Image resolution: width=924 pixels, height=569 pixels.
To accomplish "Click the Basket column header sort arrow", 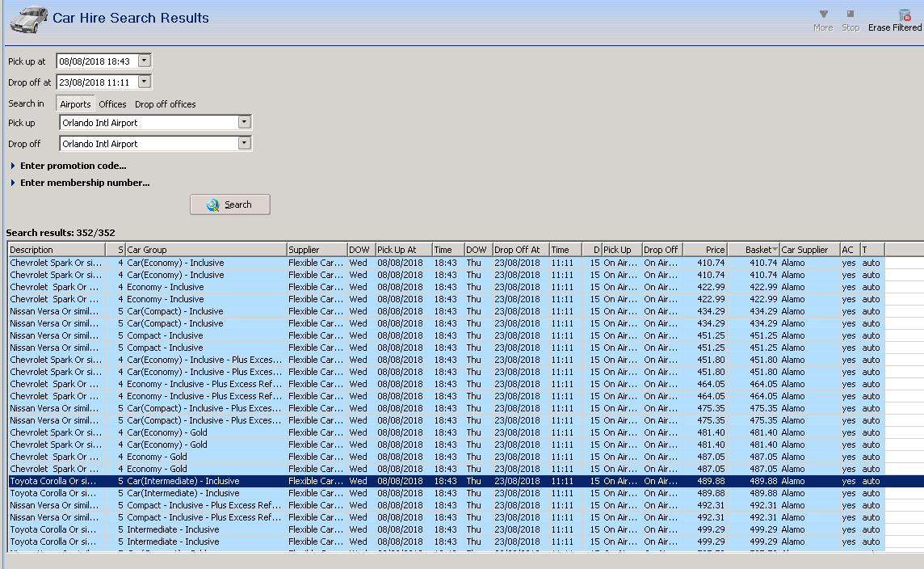I will point(775,250).
